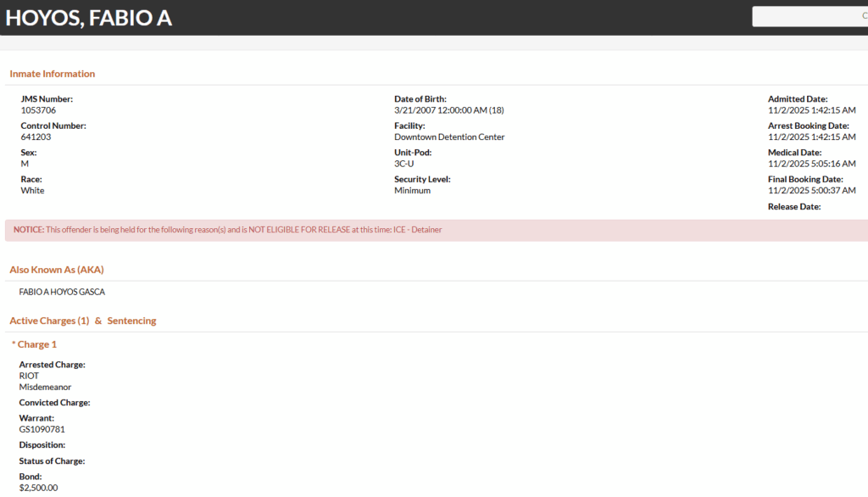This screenshot has height=497, width=868.
Task: Click the Unit-Pod value 3C-U
Action: tap(406, 164)
